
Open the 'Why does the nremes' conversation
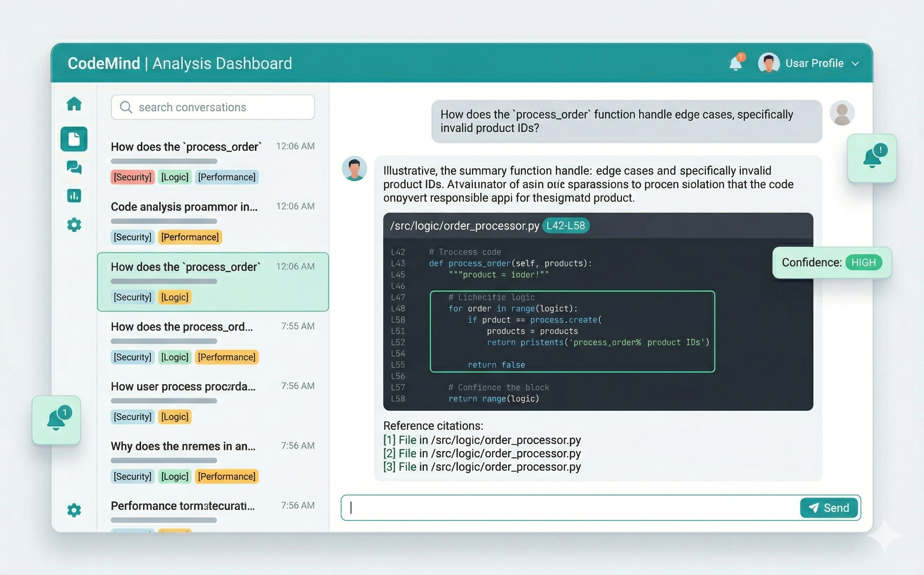pyautogui.click(x=183, y=446)
